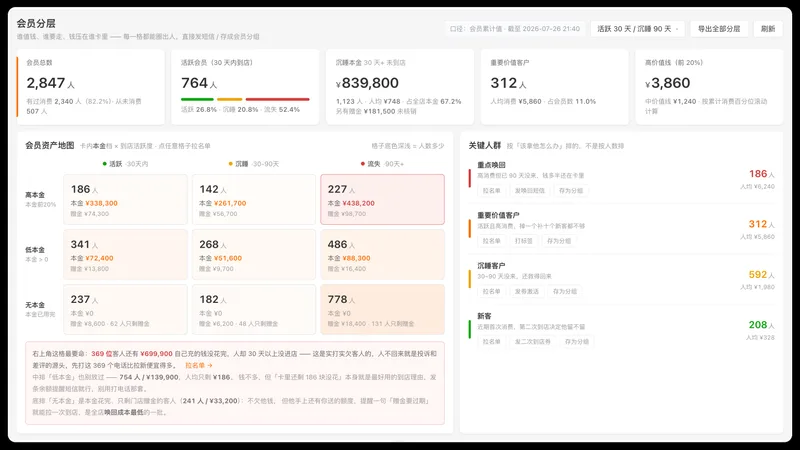Open the 142 人 high-balance dormant cell
The width and height of the screenshot is (800, 450).
[x=254, y=199]
